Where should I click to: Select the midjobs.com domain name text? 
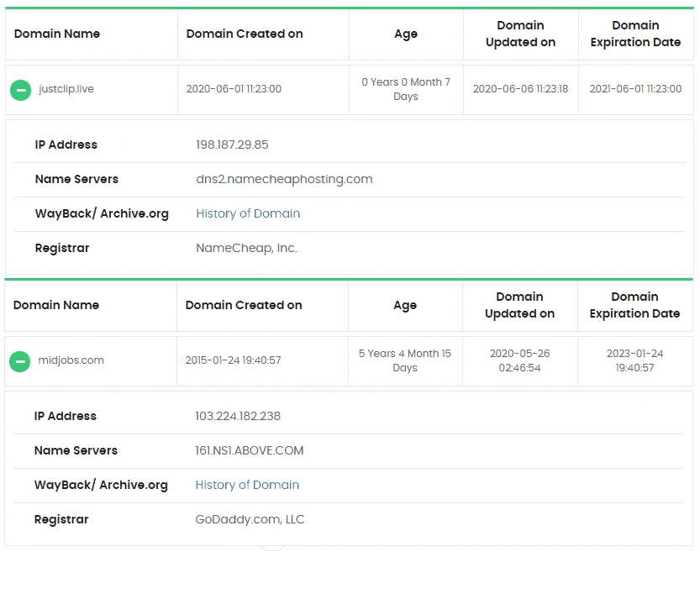tap(71, 360)
